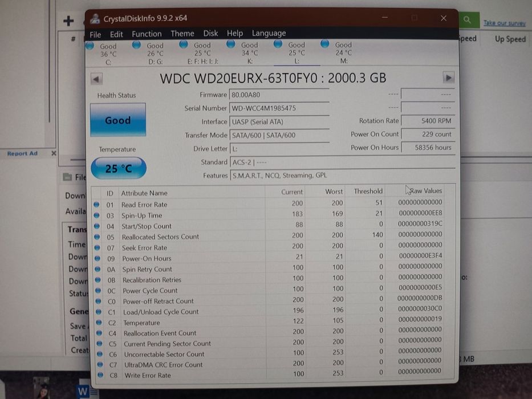The image size is (532, 399).
Task: Click the Firmware field 80.00A80
Action: click(279, 95)
